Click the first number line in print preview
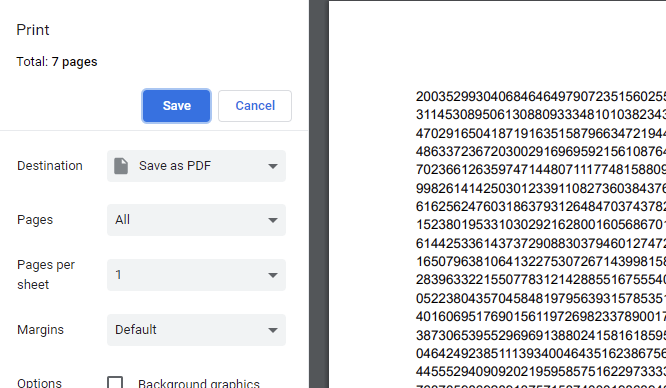This screenshot has height=388, width=666. [x=541, y=96]
